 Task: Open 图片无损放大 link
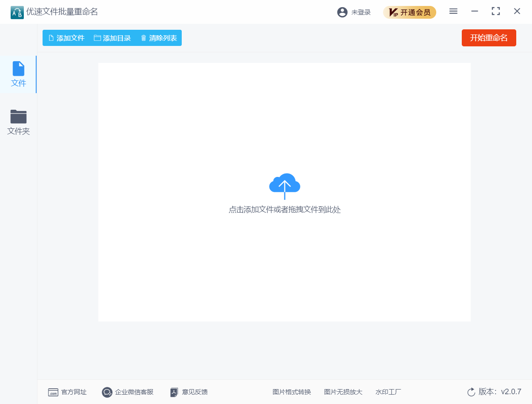pos(343,392)
